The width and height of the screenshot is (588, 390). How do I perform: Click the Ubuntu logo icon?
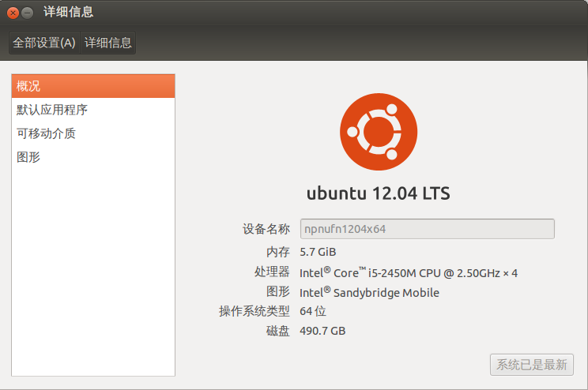379,132
